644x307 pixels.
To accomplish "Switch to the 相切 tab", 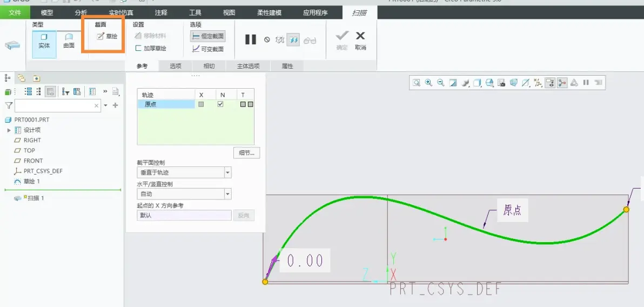I will 209,66.
